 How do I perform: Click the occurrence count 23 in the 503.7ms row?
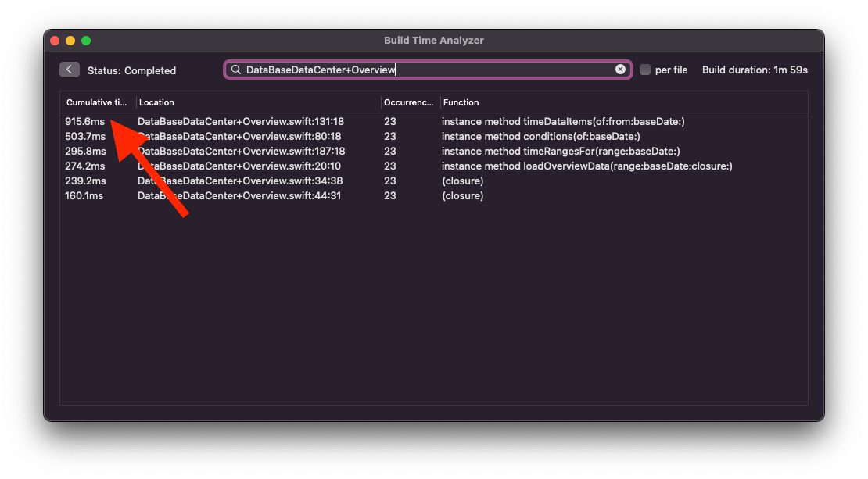(389, 137)
